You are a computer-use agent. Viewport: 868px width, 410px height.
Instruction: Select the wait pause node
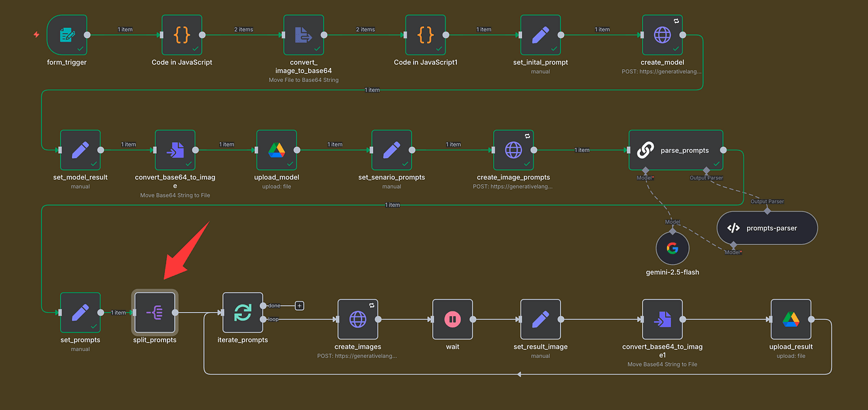[453, 319]
